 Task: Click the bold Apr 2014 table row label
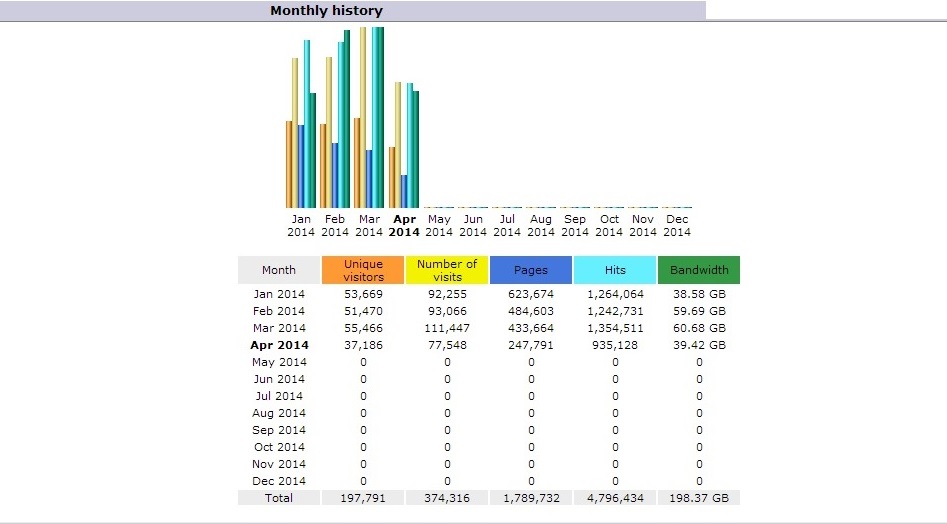point(279,345)
